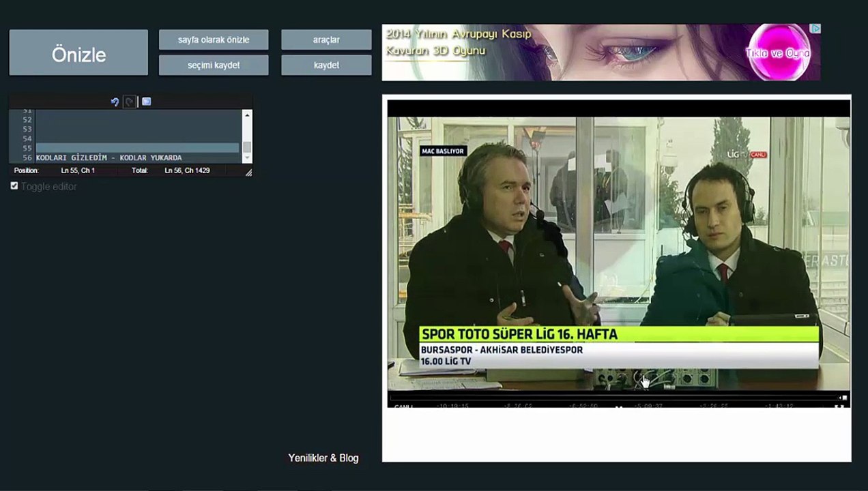Click the pink 'Tıkla ve Oyna' ad button

click(x=777, y=53)
